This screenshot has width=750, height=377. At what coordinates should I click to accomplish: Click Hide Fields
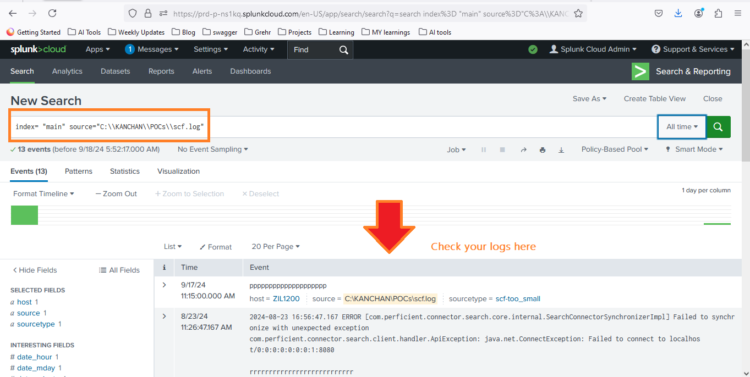pyautogui.click(x=34, y=270)
